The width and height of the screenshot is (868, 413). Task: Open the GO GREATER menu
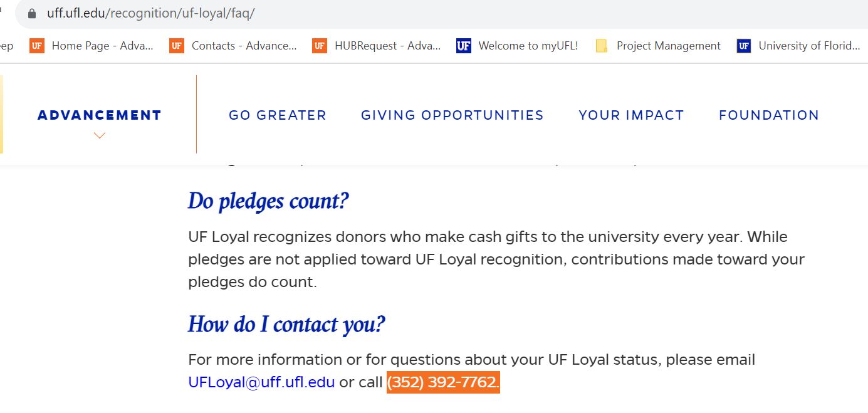click(x=278, y=115)
